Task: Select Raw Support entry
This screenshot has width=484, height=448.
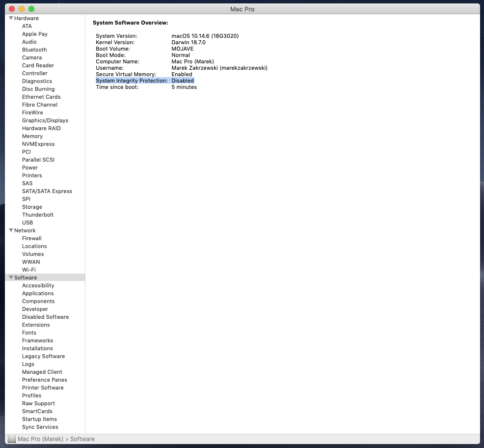Action: click(x=38, y=403)
